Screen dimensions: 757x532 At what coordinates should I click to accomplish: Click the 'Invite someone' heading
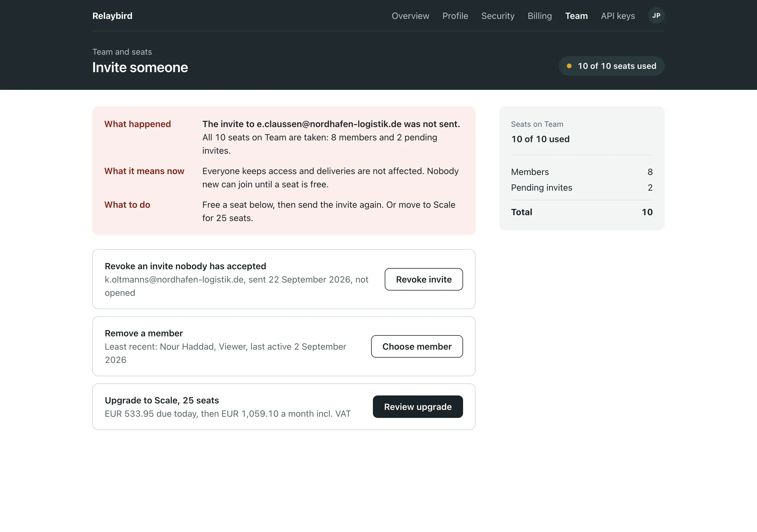[140, 67]
